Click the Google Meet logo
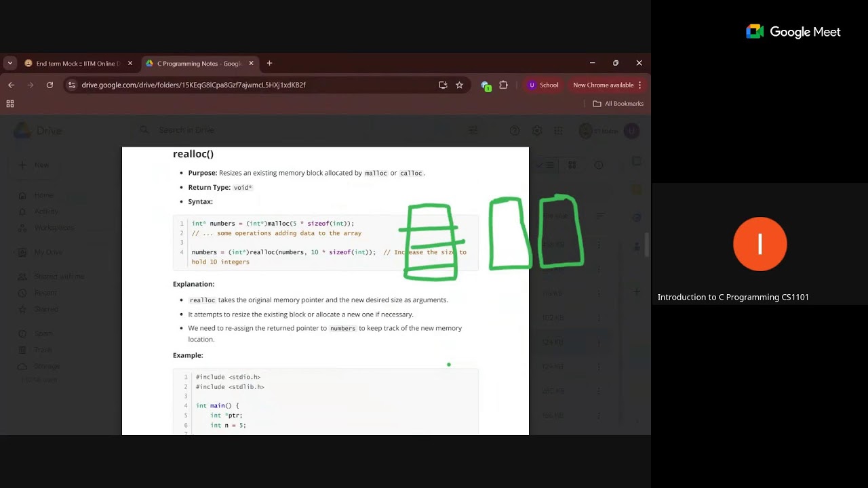The image size is (868, 488). click(x=793, y=32)
